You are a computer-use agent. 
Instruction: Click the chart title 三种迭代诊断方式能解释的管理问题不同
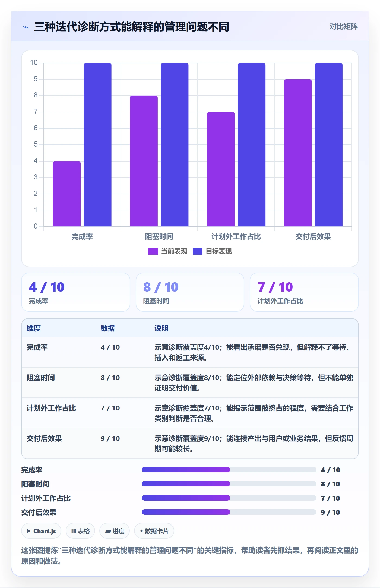132,27
